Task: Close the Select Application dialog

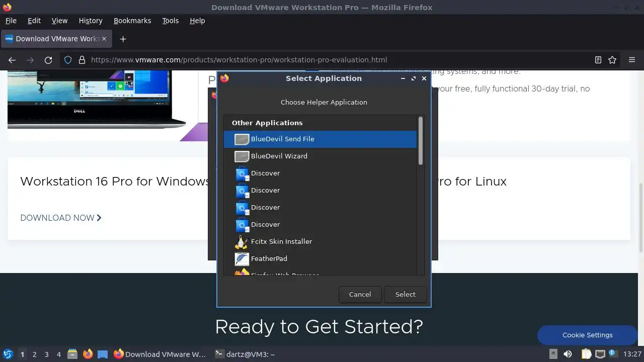Action: click(424, 78)
